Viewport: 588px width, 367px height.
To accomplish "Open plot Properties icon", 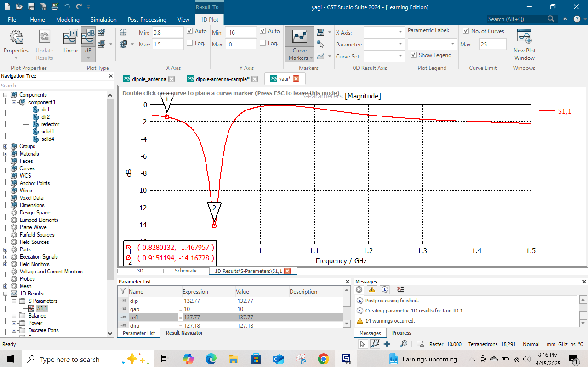I will coord(16,37).
